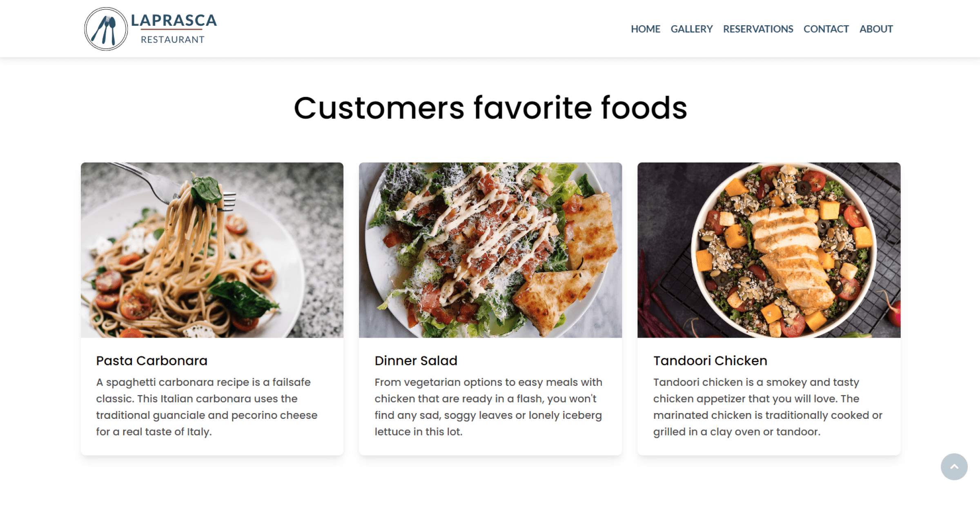Click the Tandoori Chicken description text
The height and width of the screenshot is (507, 980).
click(x=768, y=407)
